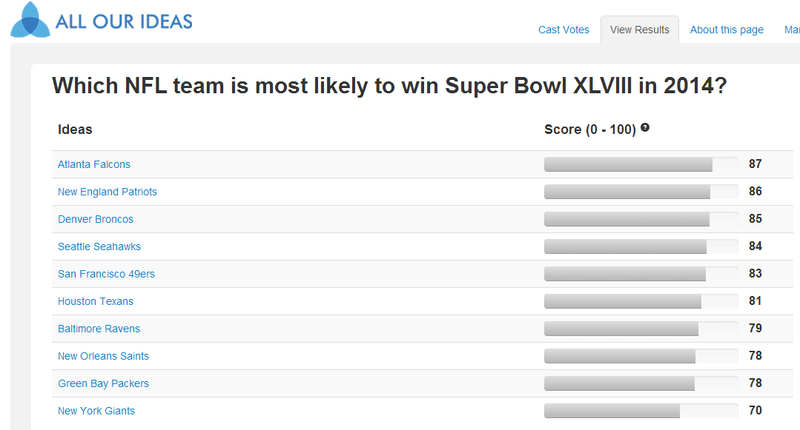Click the Ideas column header

pyautogui.click(x=75, y=129)
